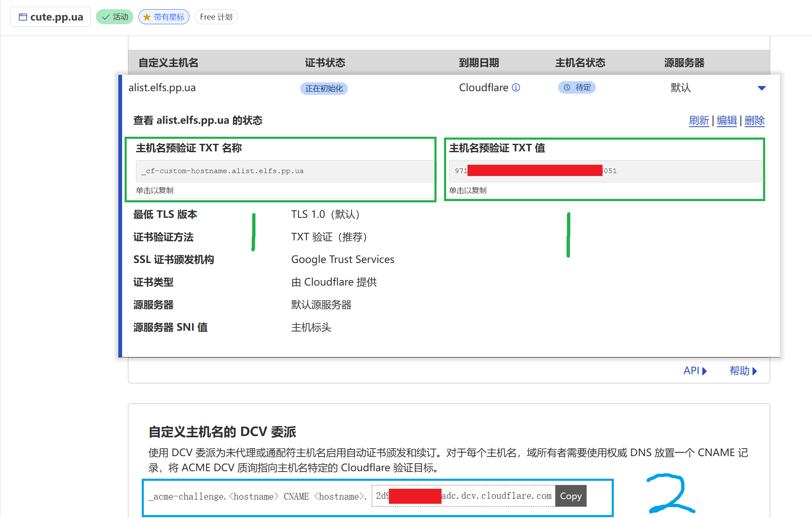This screenshot has width=812, height=518.
Task: Click the TLS 1.0（默认）value
Action: (326, 214)
